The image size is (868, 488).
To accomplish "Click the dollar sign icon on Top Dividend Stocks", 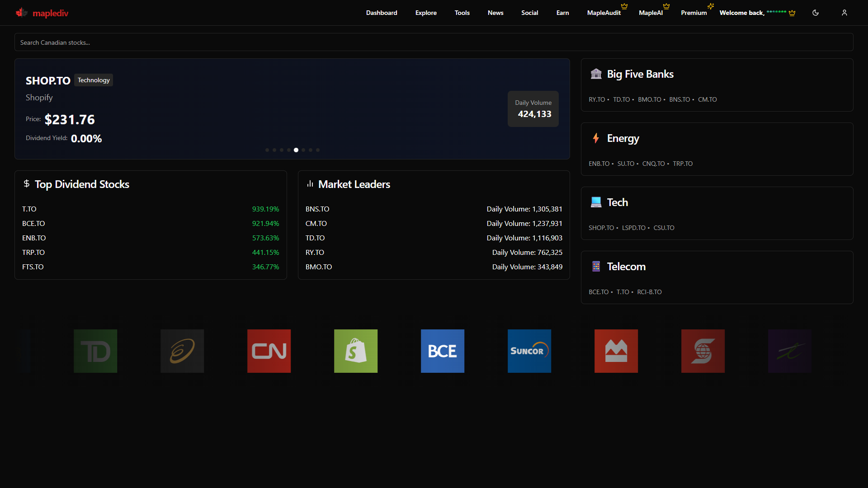I will (x=26, y=183).
